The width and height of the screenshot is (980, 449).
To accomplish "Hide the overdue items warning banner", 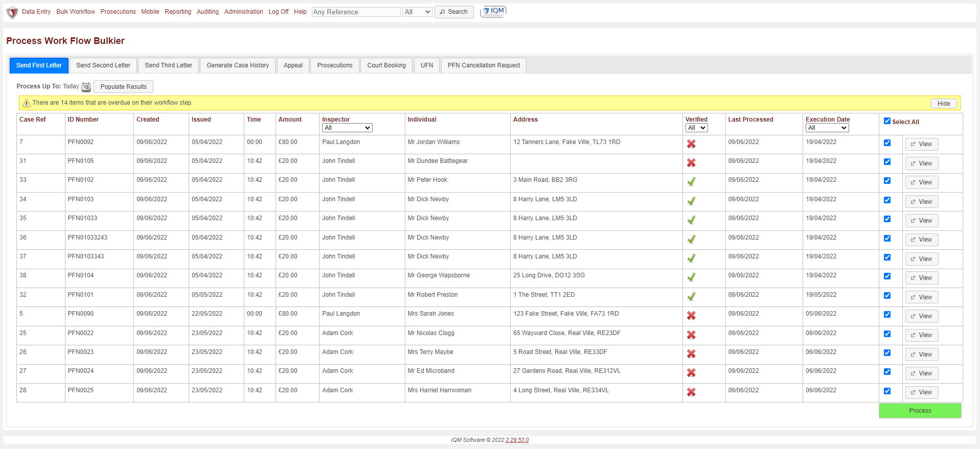I will [943, 103].
